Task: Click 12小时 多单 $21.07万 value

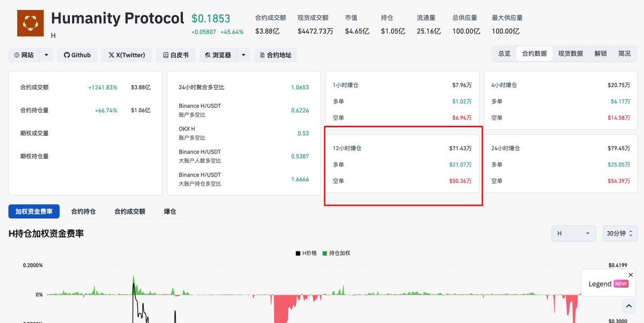Action: pos(460,165)
